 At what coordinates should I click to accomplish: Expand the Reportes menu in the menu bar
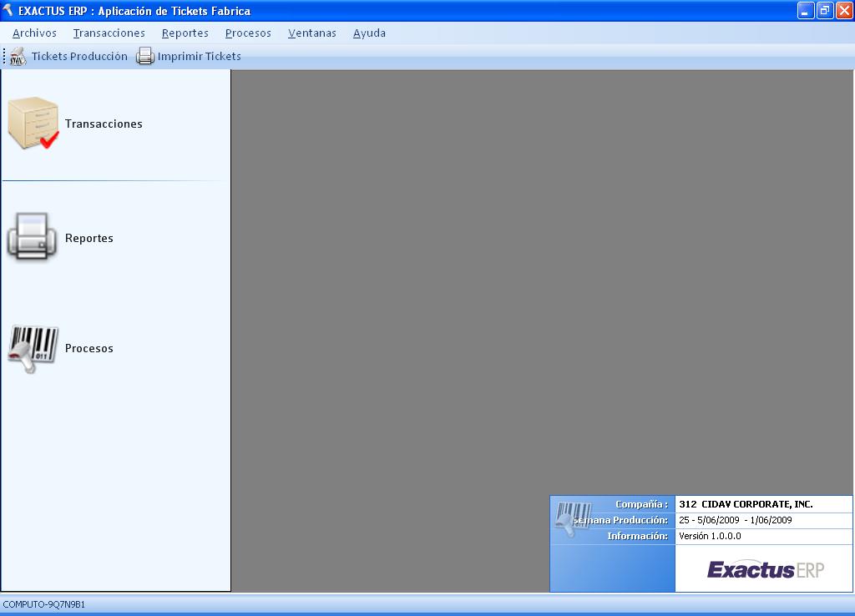(x=185, y=33)
